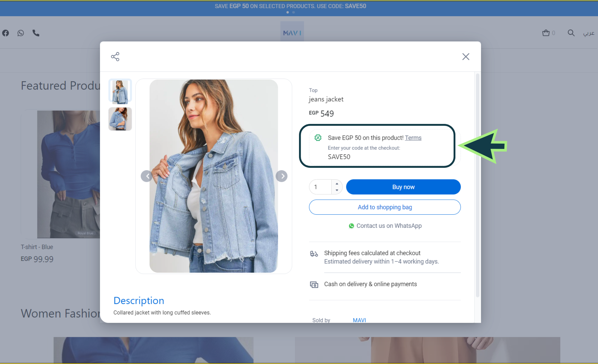Open the Terms link for discount
The width and height of the screenshot is (598, 364).
413,138
